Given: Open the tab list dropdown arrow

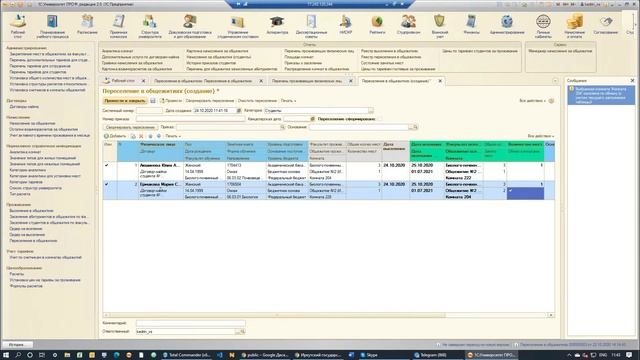Looking at the screenshot, I should click(555, 81).
